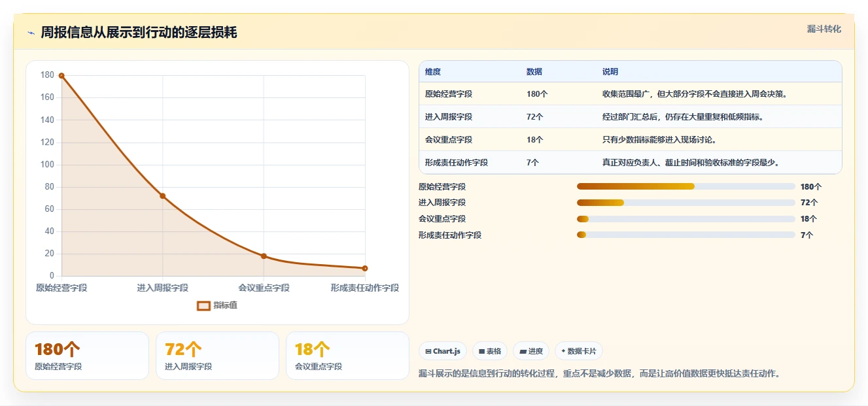The width and height of the screenshot is (868, 406).
Task: Click description starting 经过部门汇总后
Action: pos(684,117)
